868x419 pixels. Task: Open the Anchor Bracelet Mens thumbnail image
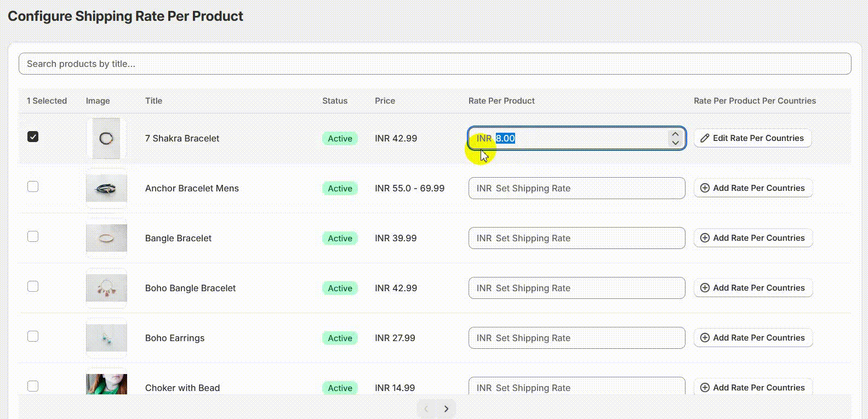pos(106,188)
